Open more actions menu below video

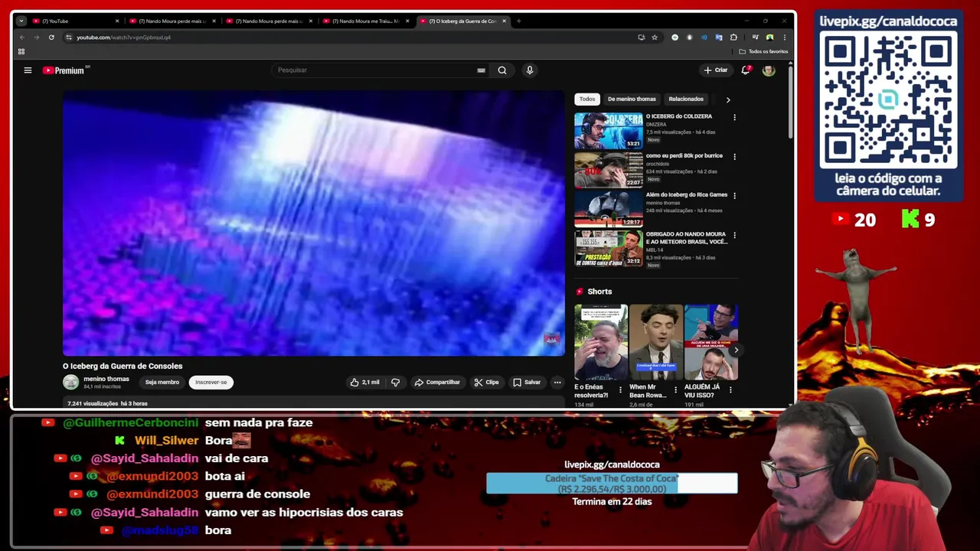(557, 382)
